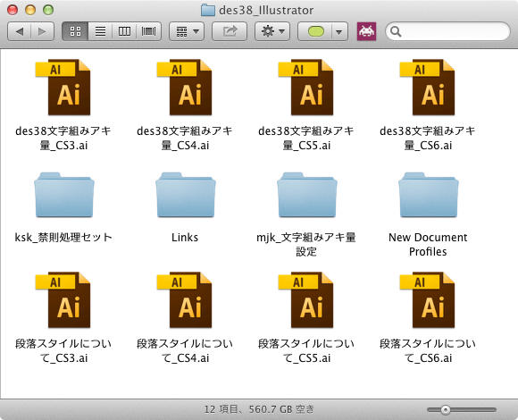Viewport: 518px width, 420px height.
Task: Go back with the left arrow button
Action: click(x=19, y=31)
